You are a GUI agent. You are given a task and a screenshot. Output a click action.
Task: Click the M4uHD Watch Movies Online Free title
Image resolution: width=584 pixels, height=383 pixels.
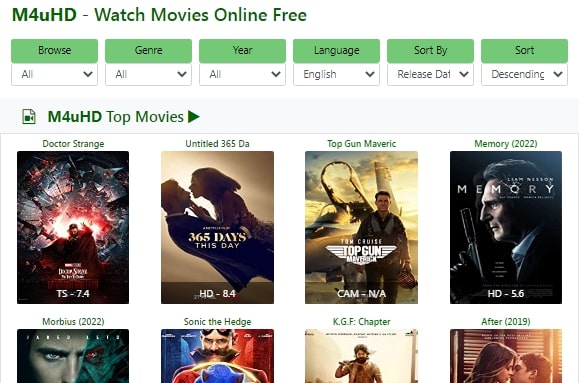click(x=159, y=15)
